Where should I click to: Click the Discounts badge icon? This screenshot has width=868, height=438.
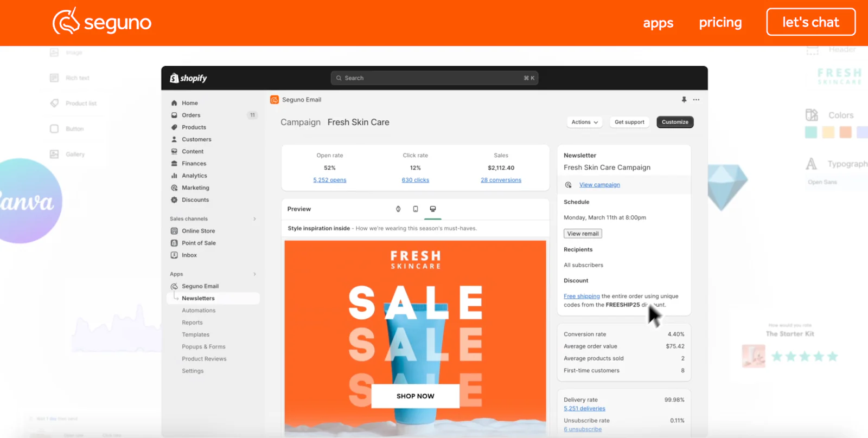174,199
